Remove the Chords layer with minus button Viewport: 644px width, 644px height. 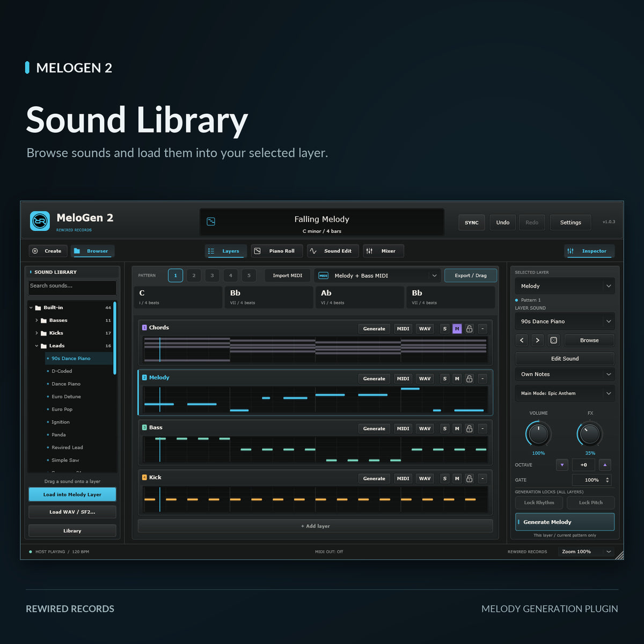pos(482,328)
